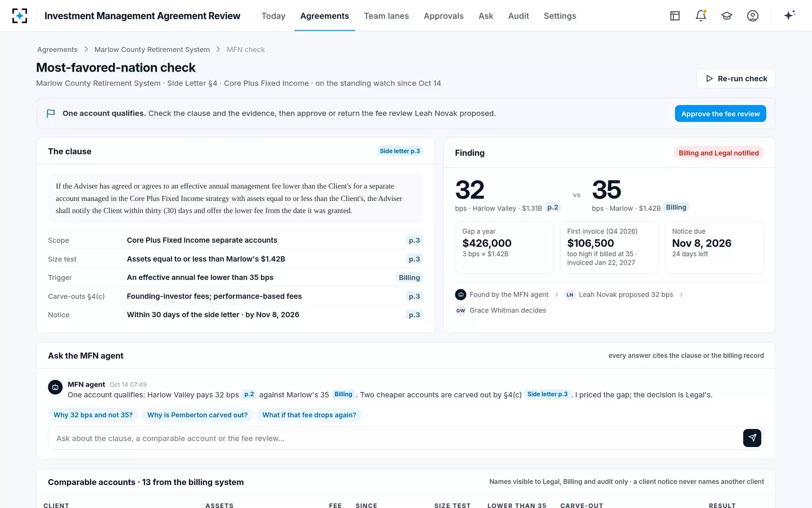Approve the fee review

coord(721,113)
